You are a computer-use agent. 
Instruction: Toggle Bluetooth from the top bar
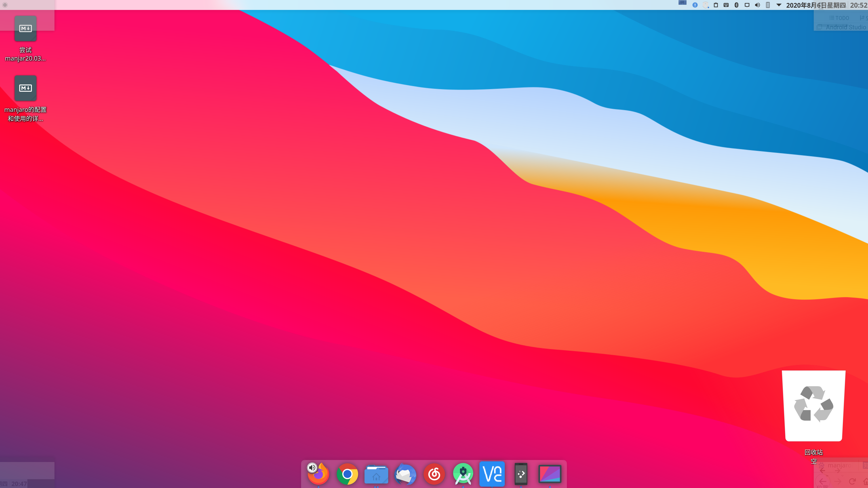737,5
